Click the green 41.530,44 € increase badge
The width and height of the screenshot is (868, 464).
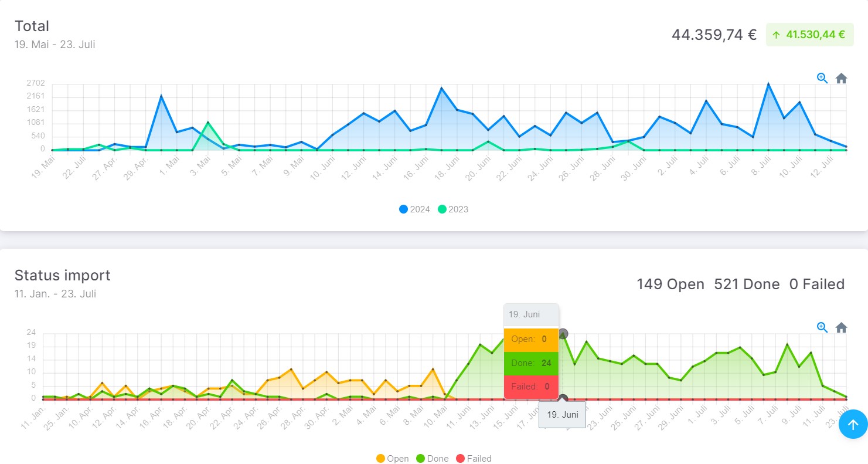(x=809, y=35)
